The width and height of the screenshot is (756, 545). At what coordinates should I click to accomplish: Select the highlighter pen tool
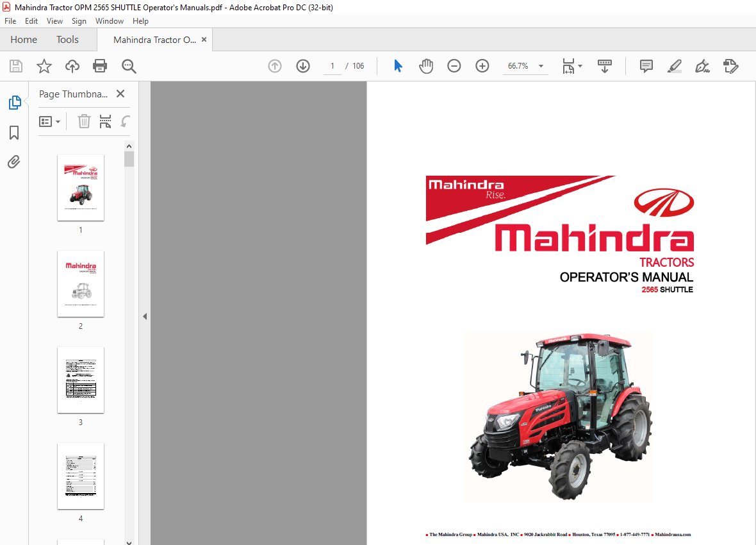tap(675, 66)
